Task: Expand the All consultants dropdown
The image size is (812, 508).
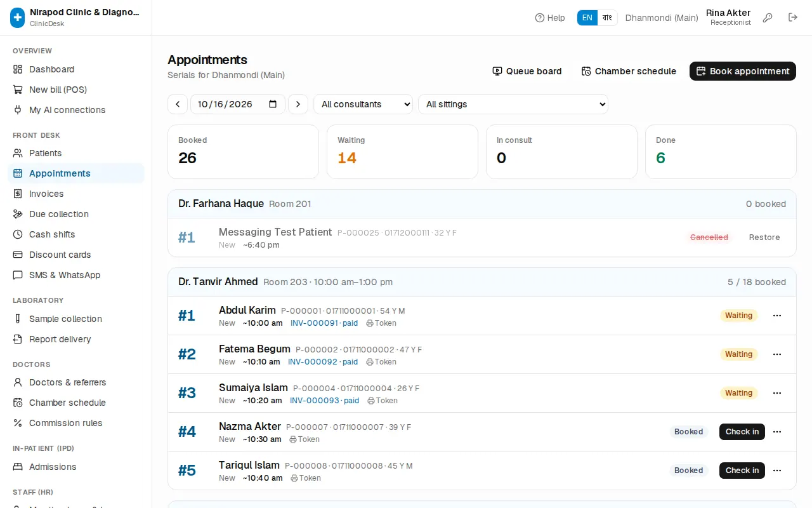Action: 363,104
